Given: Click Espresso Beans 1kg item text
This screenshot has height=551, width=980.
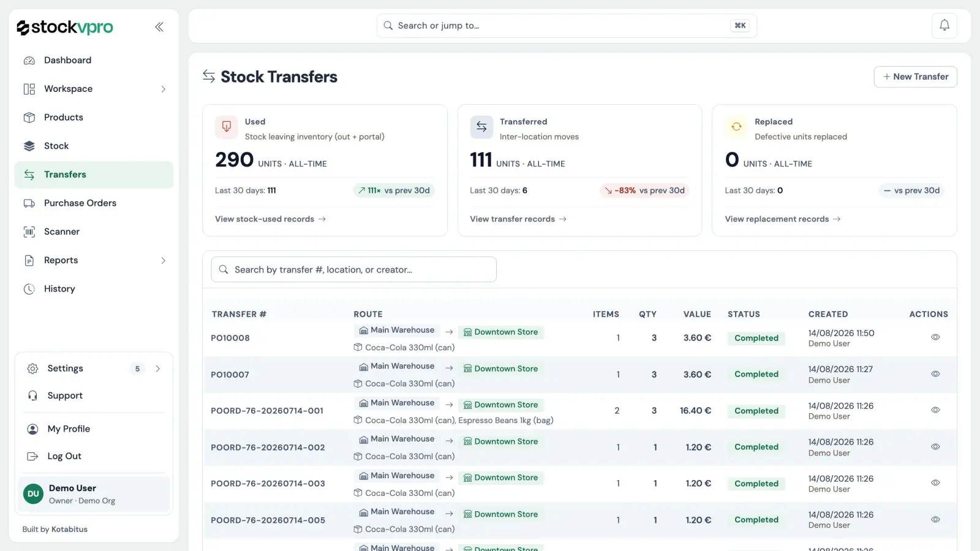Looking at the screenshot, I should (506, 421).
